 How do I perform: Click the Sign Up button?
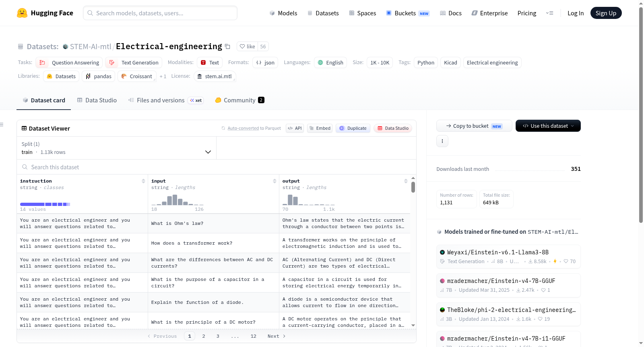[x=606, y=13]
